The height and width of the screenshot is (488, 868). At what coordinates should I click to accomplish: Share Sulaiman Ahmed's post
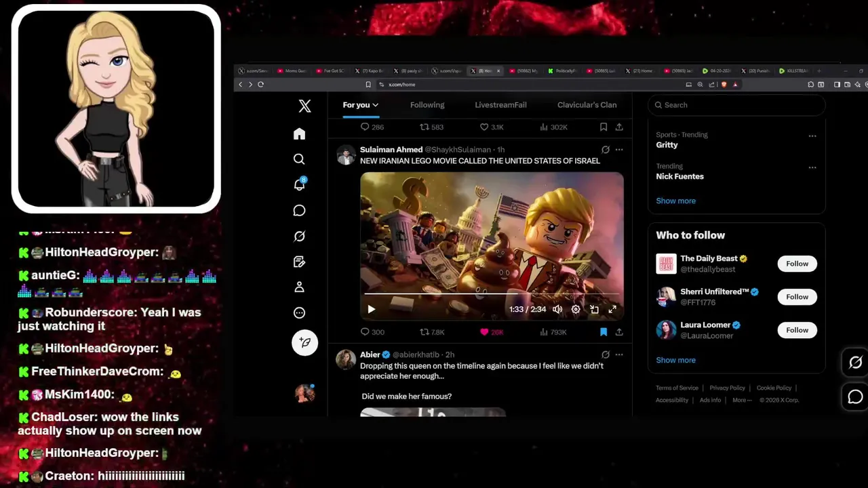[619, 332]
